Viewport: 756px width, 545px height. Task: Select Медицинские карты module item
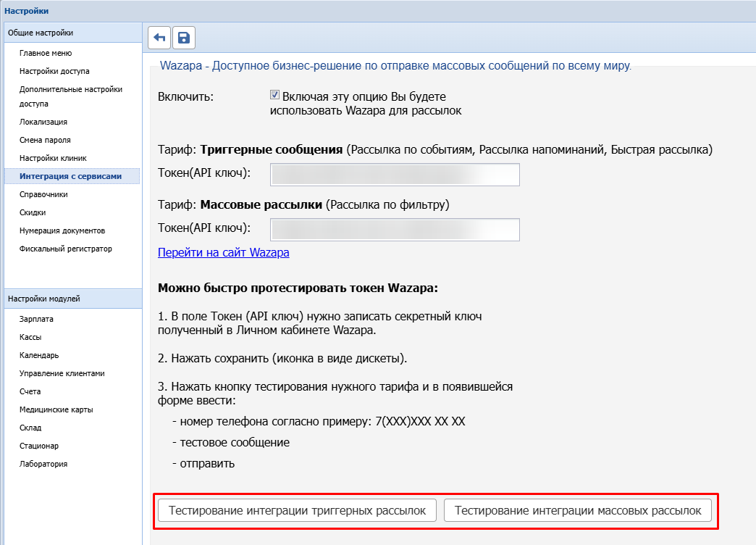[56, 409]
